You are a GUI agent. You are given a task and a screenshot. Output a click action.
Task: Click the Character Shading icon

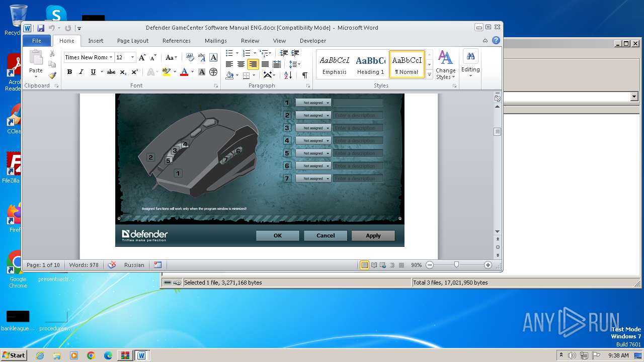click(202, 72)
